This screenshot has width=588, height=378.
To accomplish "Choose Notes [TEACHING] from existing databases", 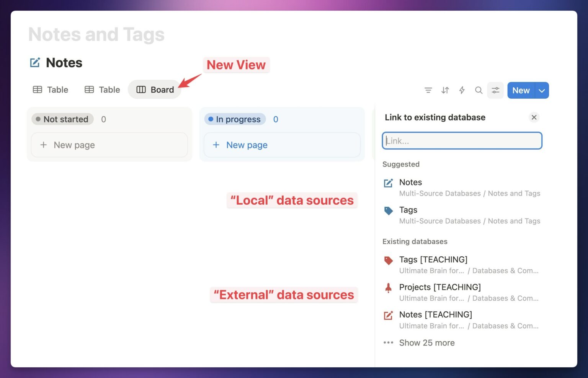I will (462, 320).
